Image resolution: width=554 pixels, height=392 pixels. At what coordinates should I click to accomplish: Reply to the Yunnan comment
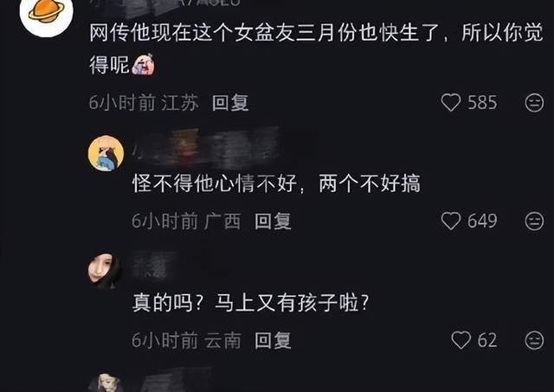point(273,340)
